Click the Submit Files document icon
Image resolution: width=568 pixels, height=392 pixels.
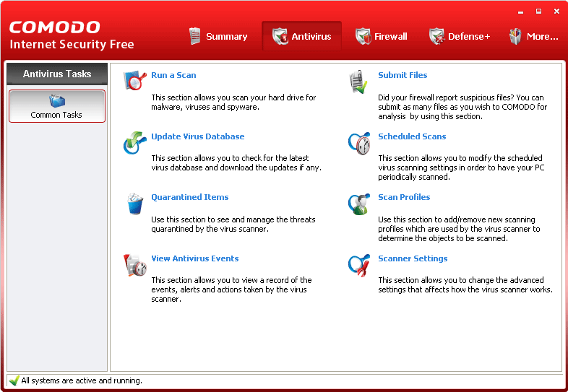(x=358, y=82)
